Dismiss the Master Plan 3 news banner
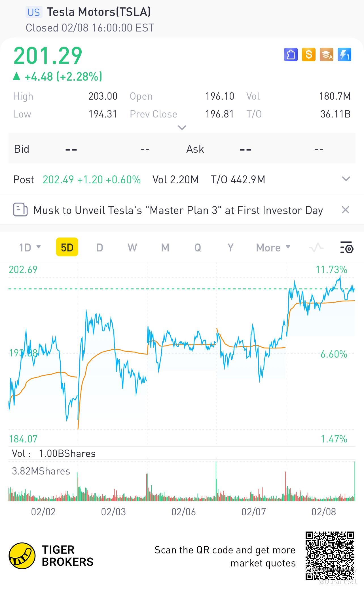The height and width of the screenshot is (590, 364). (x=345, y=210)
